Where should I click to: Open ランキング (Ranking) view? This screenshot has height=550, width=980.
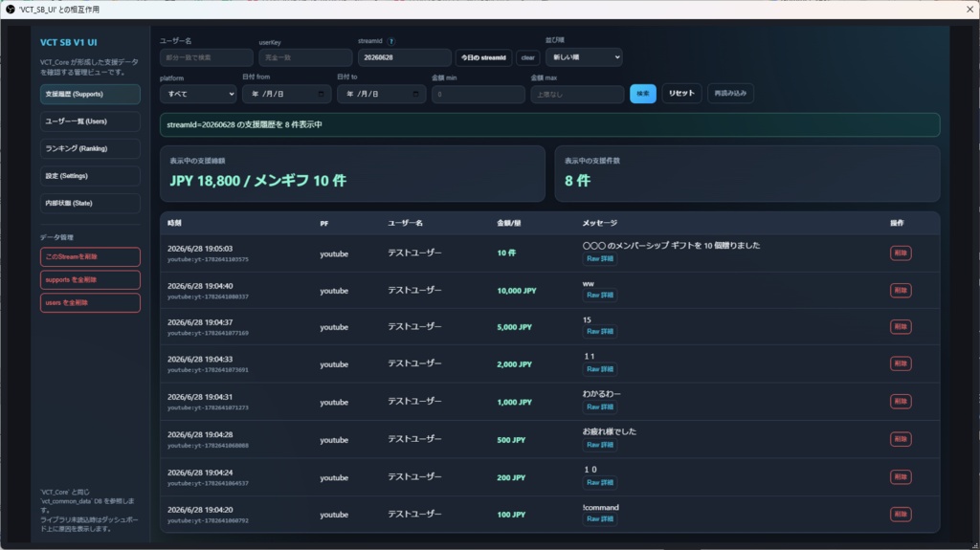[90, 149]
